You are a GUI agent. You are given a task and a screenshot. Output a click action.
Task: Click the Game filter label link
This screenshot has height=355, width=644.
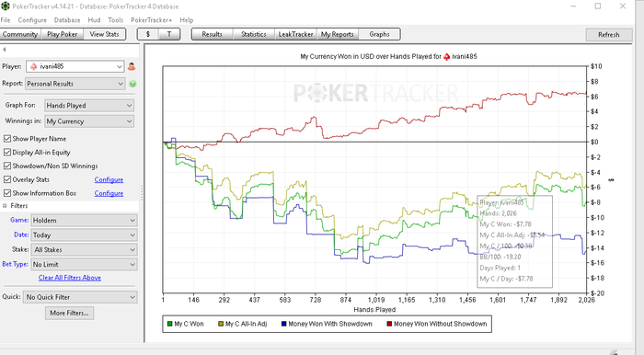19,220
